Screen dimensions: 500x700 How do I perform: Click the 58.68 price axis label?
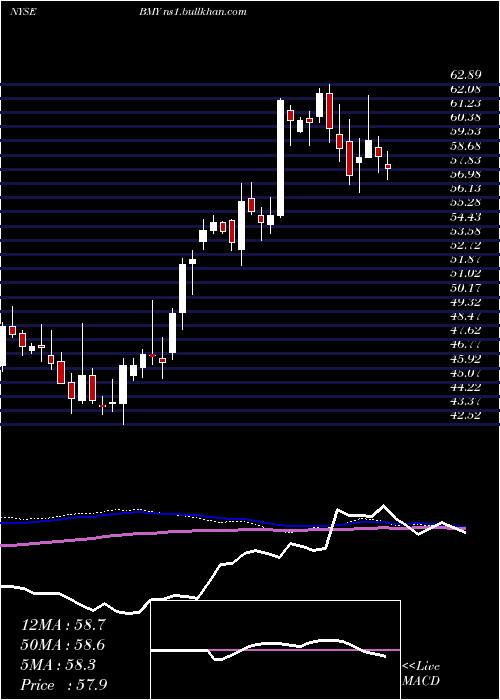pos(465,146)
